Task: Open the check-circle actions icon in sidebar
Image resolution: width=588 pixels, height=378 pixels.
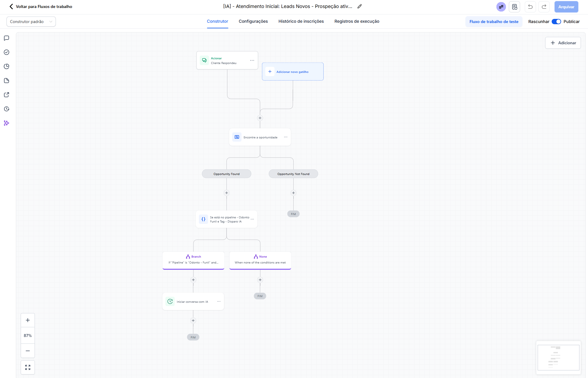Action: tap(6, 52)
